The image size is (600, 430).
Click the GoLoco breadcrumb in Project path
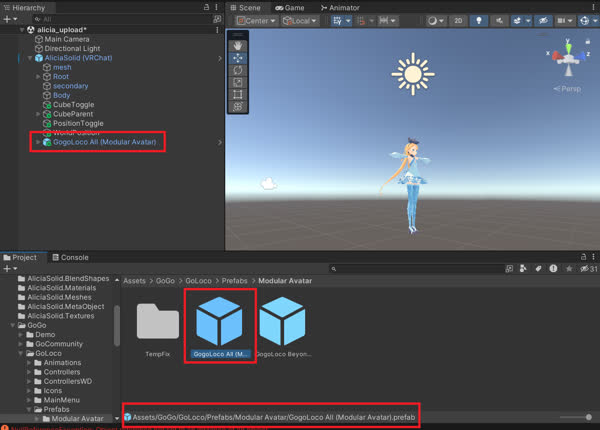click(196, 282)
